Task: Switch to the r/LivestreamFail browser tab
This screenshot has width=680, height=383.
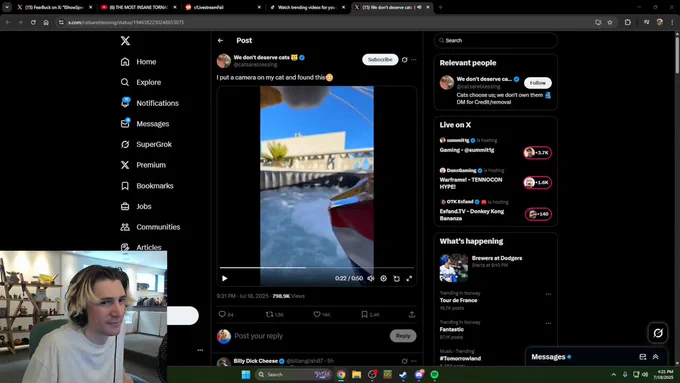Action: point(222,7)
